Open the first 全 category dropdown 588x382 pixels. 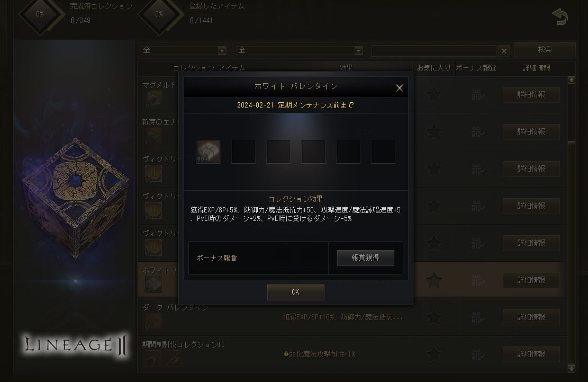click(x=184, y=50)
